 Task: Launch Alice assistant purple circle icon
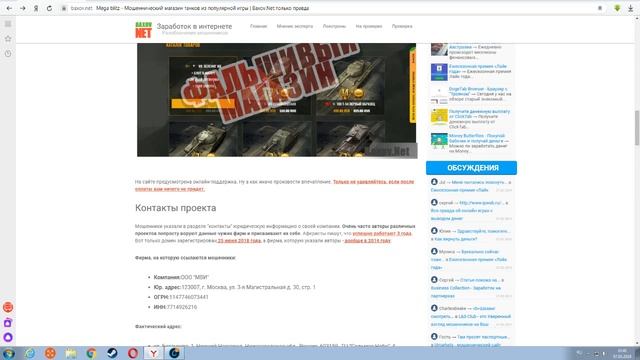[x=8, y=337]
